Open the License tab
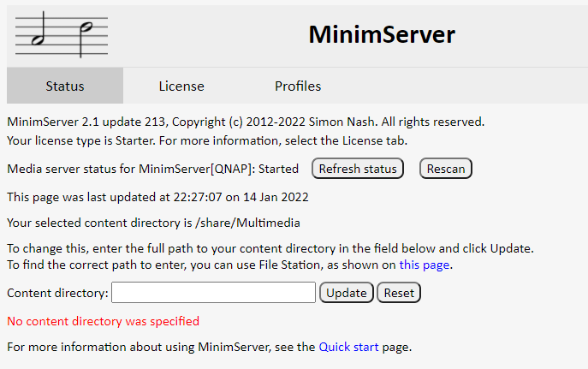Viewport: 588px width, 369px height. pyautogui.click(x=181, y=86)
